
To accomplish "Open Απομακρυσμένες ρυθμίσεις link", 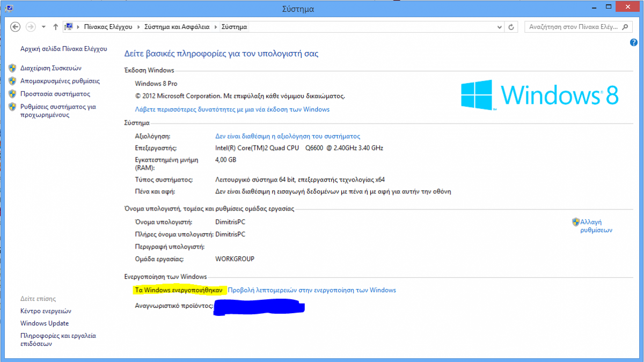I will [x=60, y=81].
